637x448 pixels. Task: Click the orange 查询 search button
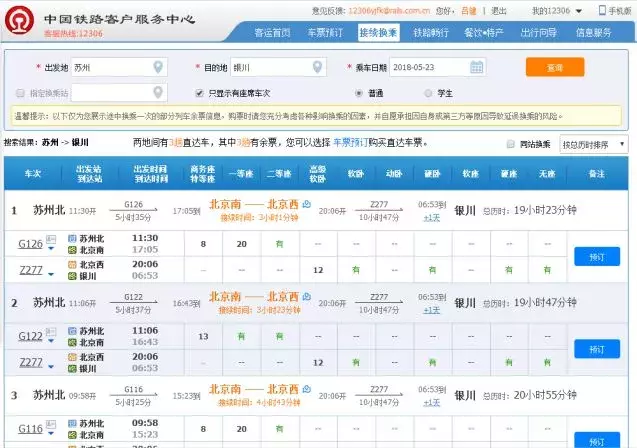click(555, 67)
